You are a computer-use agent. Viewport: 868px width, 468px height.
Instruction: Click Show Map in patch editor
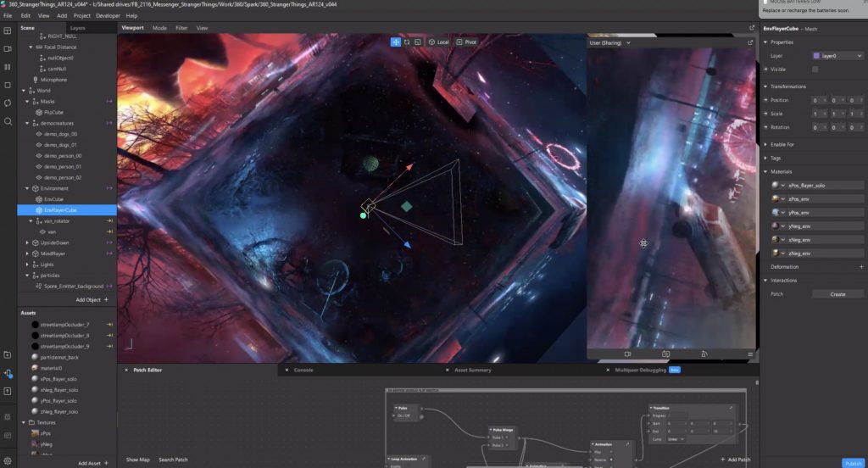[138, 460]
